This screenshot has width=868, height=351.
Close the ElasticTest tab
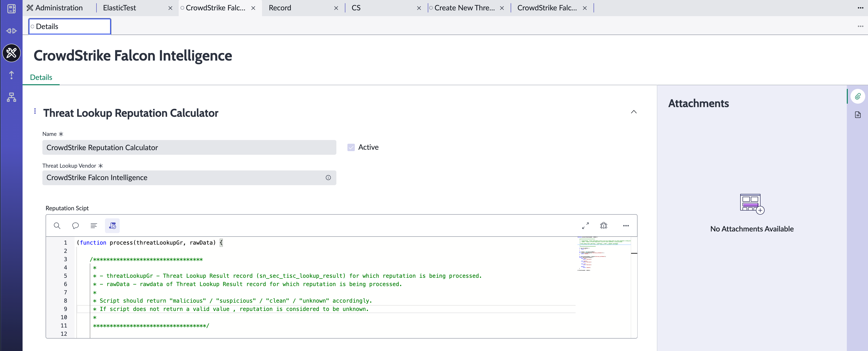[170, 8]
